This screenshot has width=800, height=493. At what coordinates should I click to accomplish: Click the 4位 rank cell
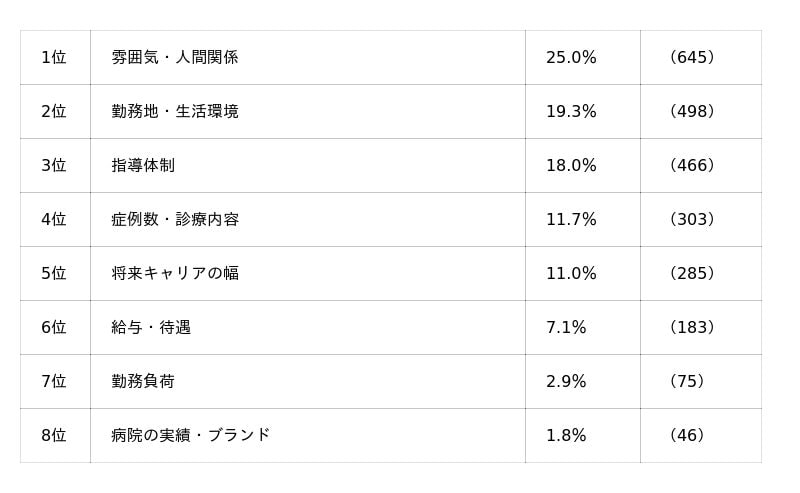pyautogui.click(x=54, y=220)
